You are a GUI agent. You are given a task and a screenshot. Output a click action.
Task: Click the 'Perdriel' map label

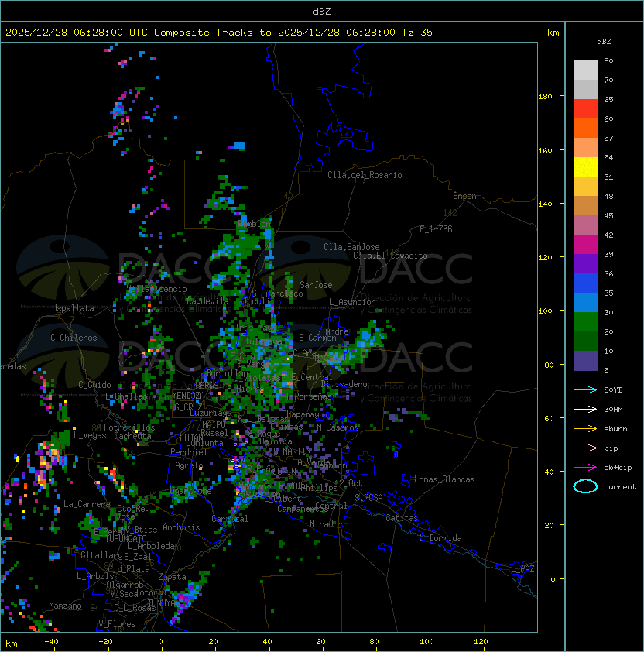(x=189, y=452)
